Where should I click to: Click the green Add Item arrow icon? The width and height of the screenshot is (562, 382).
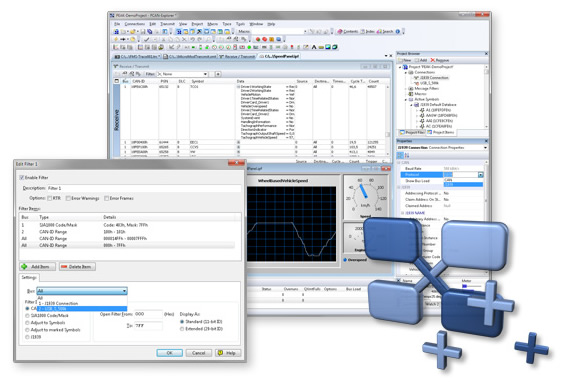coord(24,267)
